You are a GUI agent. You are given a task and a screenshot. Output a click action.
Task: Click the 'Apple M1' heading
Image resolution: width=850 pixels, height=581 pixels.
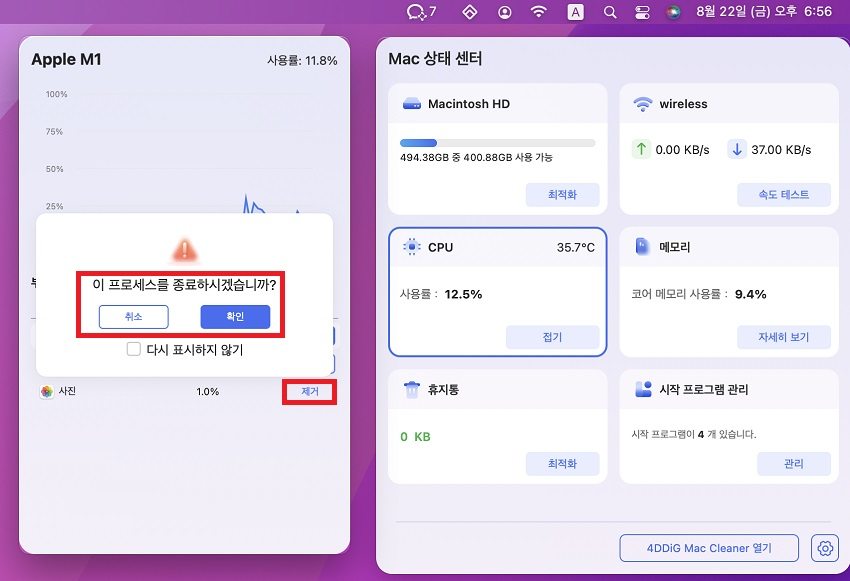66,59
